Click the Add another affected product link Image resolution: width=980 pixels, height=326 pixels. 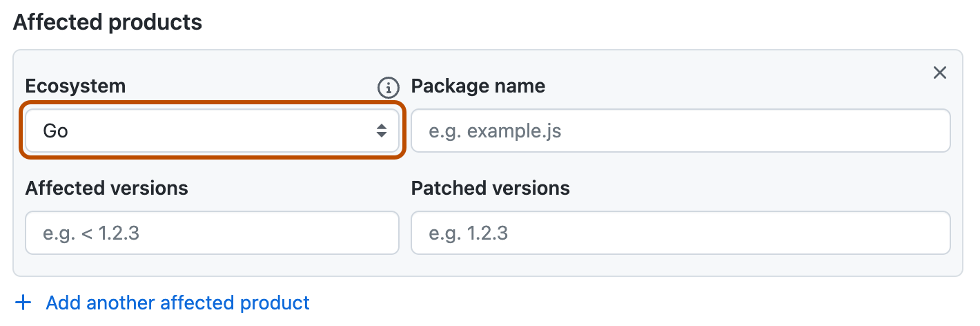pyautogui.click(x=177, y=303)
